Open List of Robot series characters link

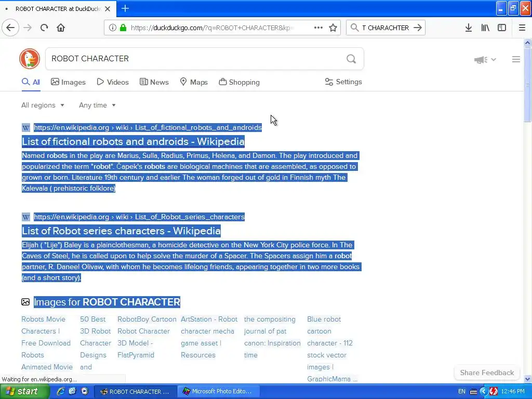[x=121, y=231]
